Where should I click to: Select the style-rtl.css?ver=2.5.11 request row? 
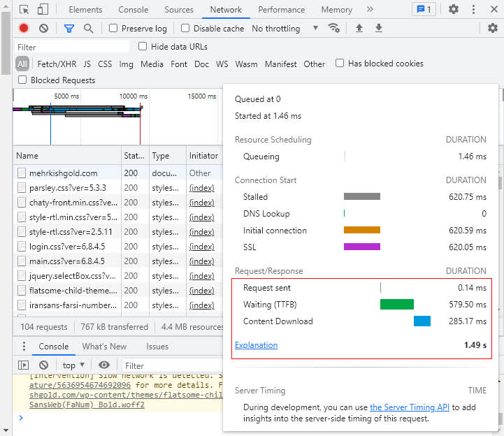pyautogui.click(x=118, y=232)
